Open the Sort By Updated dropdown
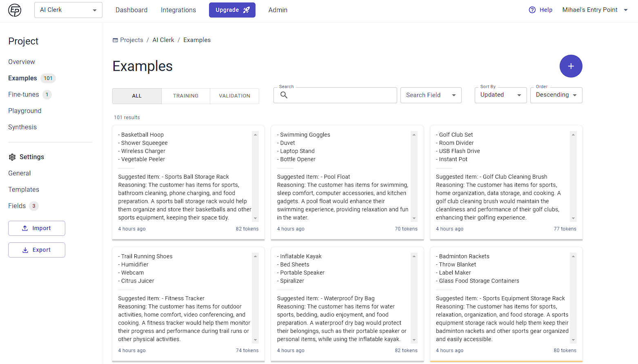This screenshot has height=364, width=638. click(x=500, y=95)
